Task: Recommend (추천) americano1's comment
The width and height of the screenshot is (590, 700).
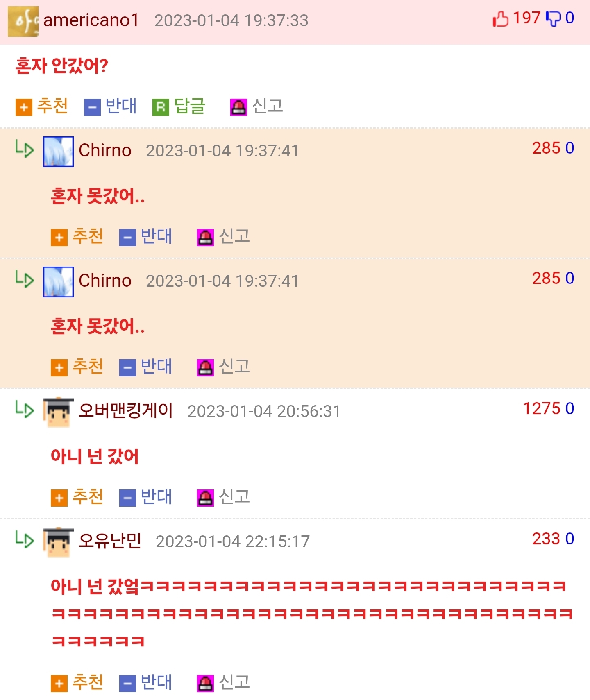Action: pyautogui.click(x=42, y=106)
